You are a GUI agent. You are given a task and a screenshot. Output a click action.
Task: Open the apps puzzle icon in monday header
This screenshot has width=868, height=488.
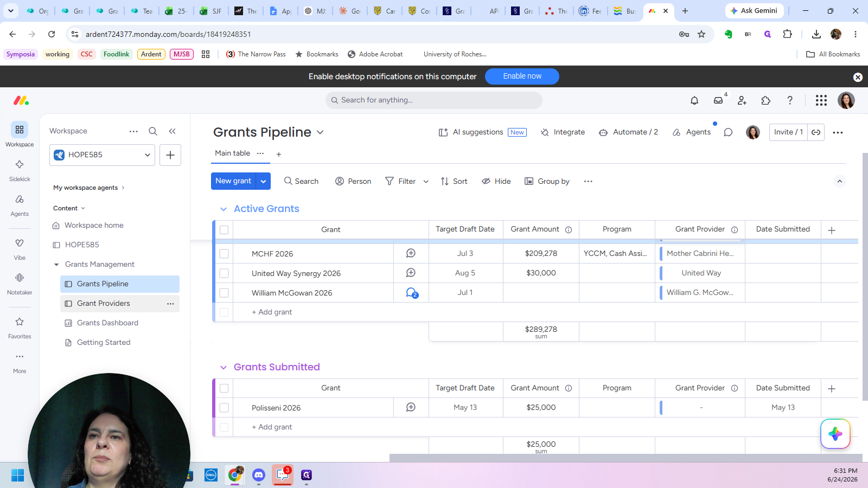[x=766, y=100]
